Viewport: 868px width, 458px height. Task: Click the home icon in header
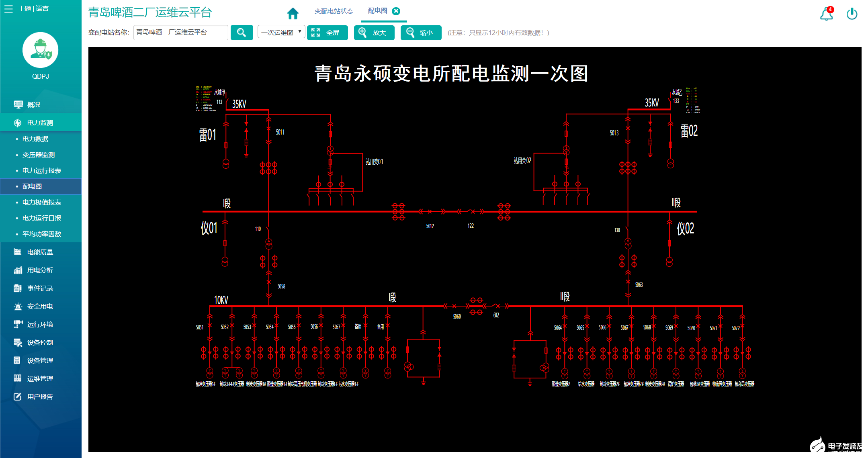tap(293, 13)
